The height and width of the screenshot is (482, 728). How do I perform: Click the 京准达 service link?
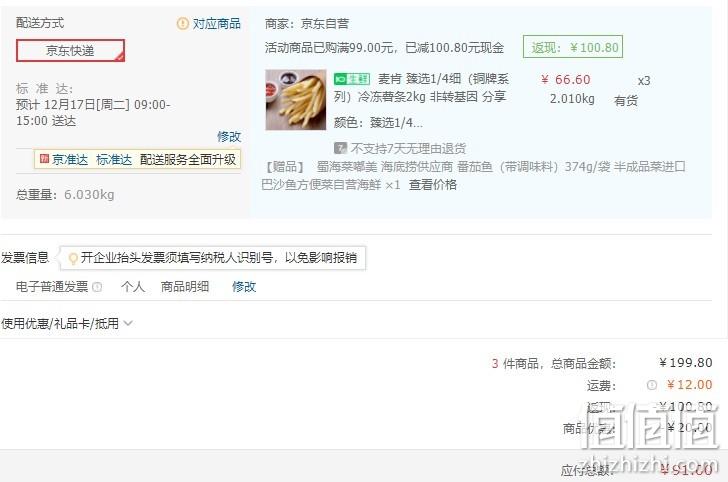[70, 160]
